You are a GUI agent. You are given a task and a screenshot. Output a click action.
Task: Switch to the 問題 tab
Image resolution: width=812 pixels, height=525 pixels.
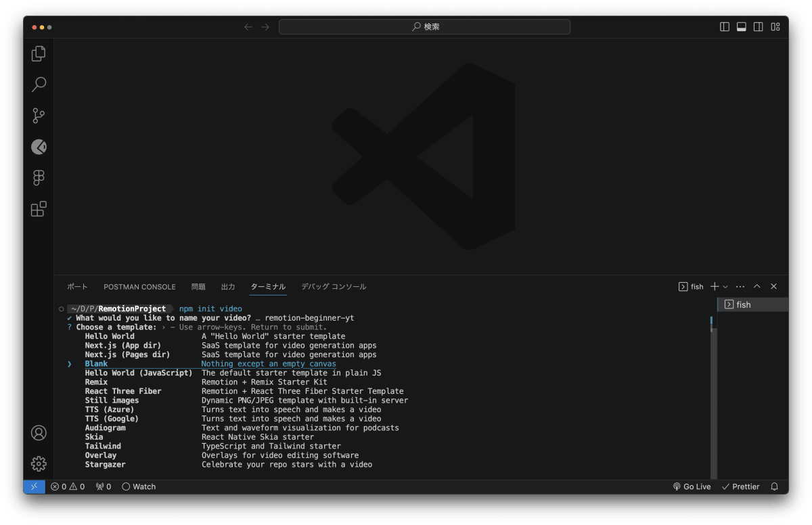point(198,287)
